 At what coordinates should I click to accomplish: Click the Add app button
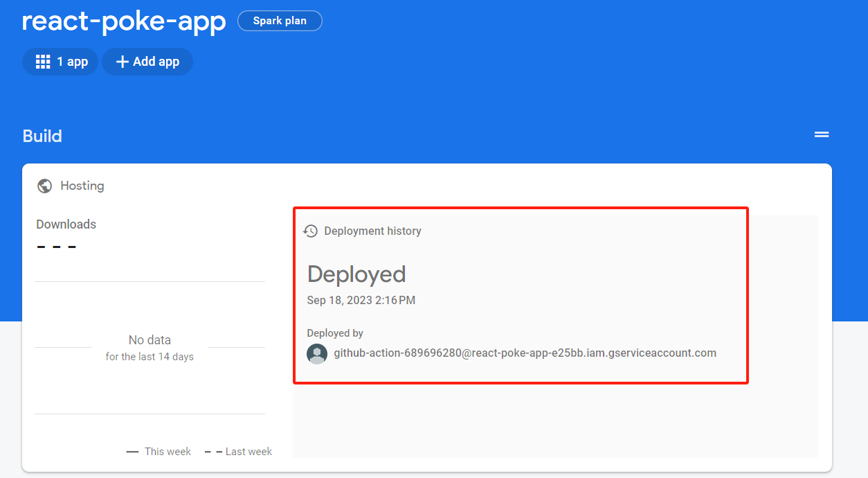click(147, 62)
